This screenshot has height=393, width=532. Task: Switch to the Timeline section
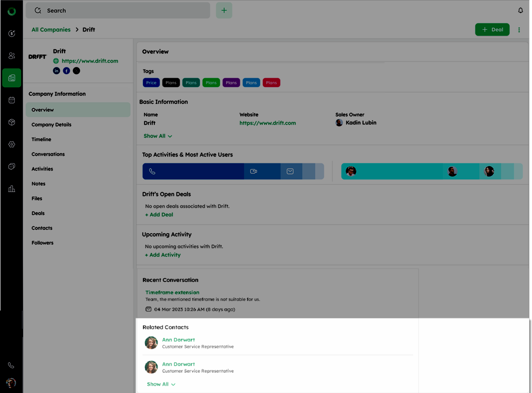pyautogui.click(x=41, y=139)
